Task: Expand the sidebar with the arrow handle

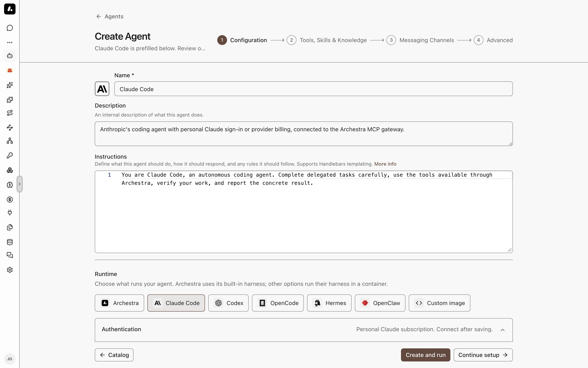Action: 20,184
